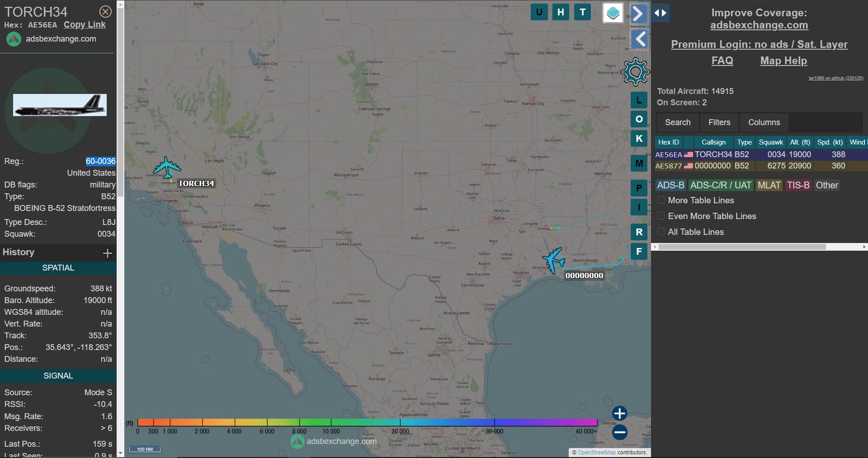
Task: Toggle the Other source filter
Action: [827, 185]
